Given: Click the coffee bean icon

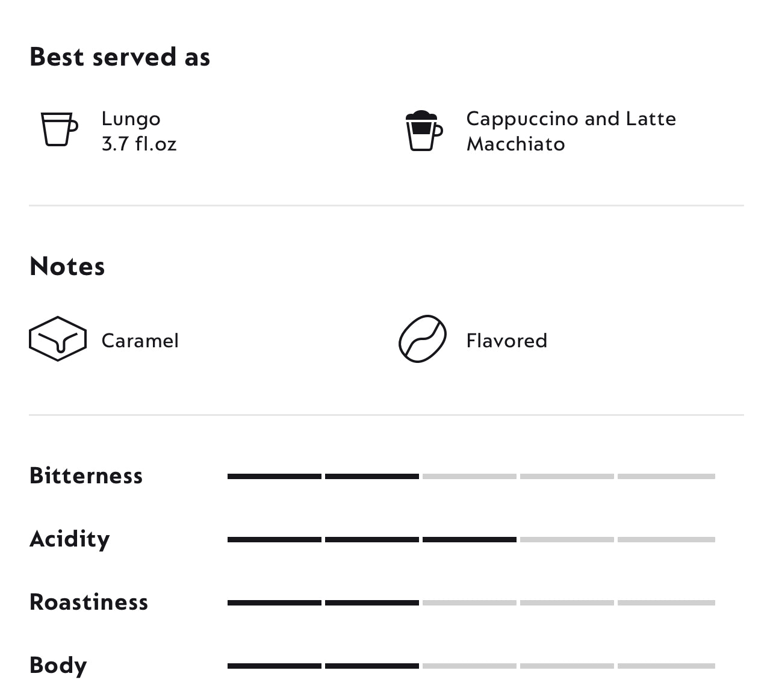Looking at the screenshot, I should (423, 339).
